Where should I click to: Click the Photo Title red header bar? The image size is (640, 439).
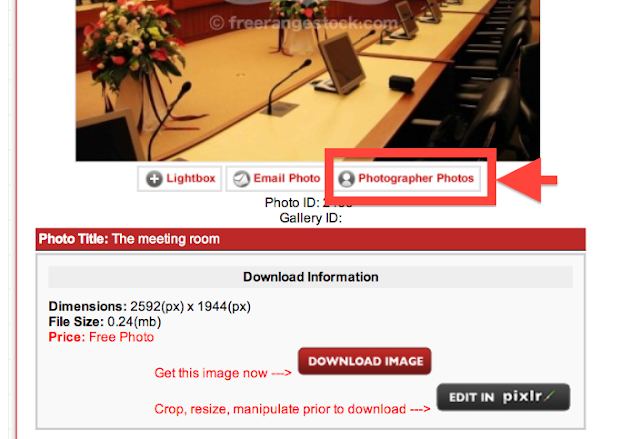(311, 239)
